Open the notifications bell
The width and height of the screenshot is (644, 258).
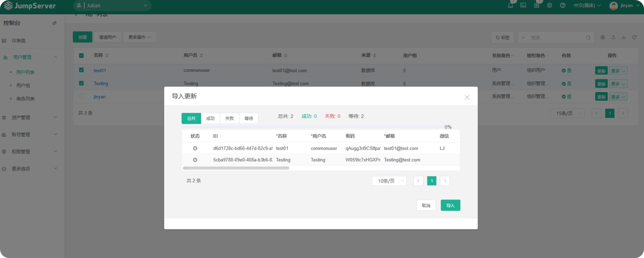[510, 5]
